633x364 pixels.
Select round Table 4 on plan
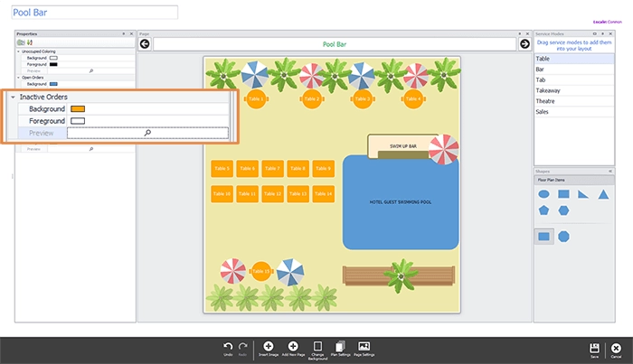pyautogui.click(x=413, y=98)
